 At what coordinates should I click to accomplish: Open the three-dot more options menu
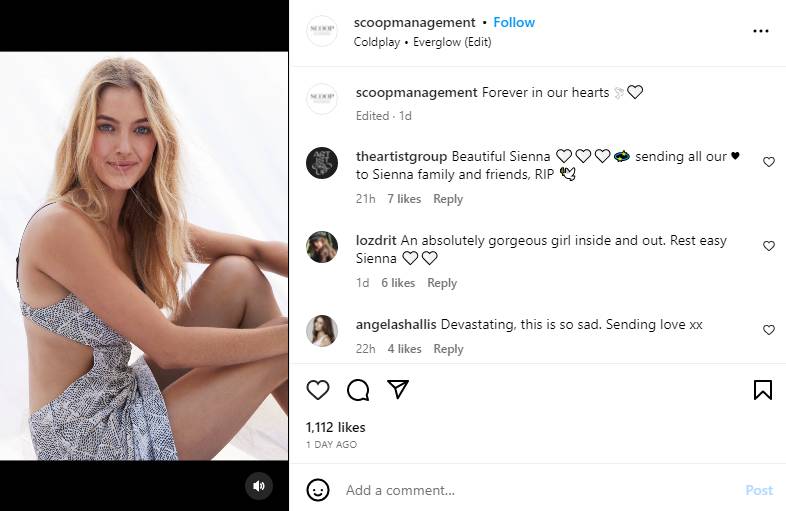point(760,31)
